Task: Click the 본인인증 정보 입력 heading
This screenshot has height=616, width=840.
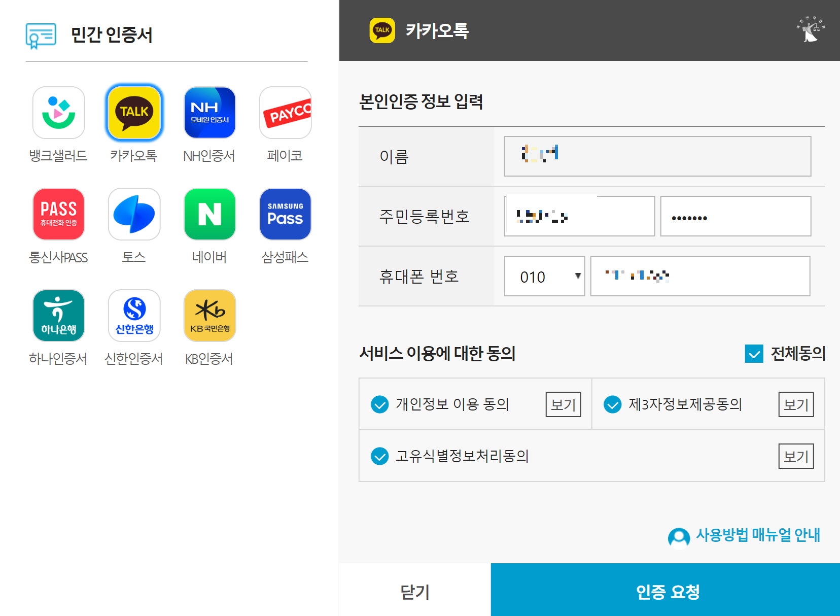Action: click(421, 101)
